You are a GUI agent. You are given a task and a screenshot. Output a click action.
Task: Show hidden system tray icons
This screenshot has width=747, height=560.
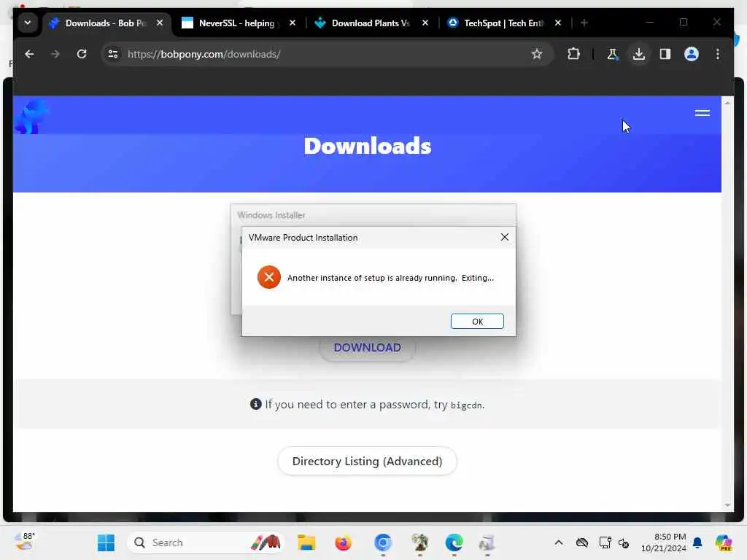(559, 542)
